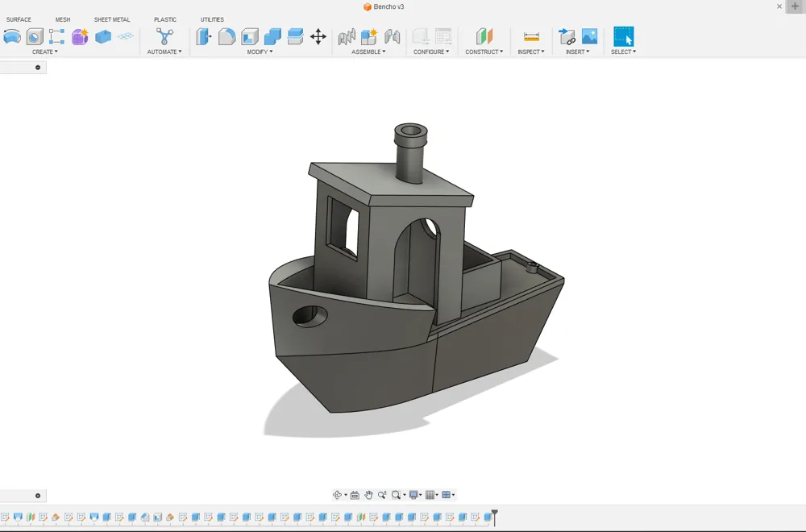Viewport: 806px width, 532px height.
Task: Click the layered blue slab Modify icon
Action: click(295, 36)
